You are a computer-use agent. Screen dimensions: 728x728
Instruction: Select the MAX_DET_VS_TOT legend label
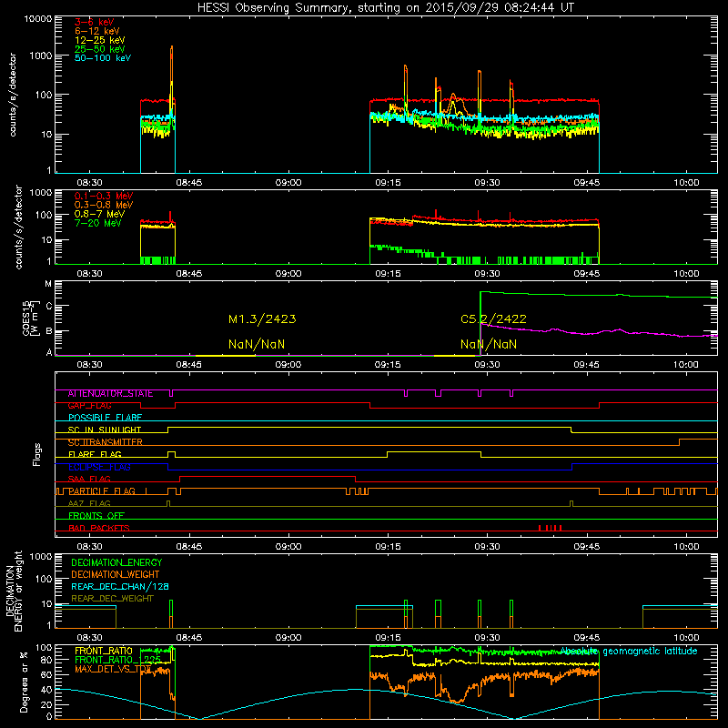[x=113, y=669]
